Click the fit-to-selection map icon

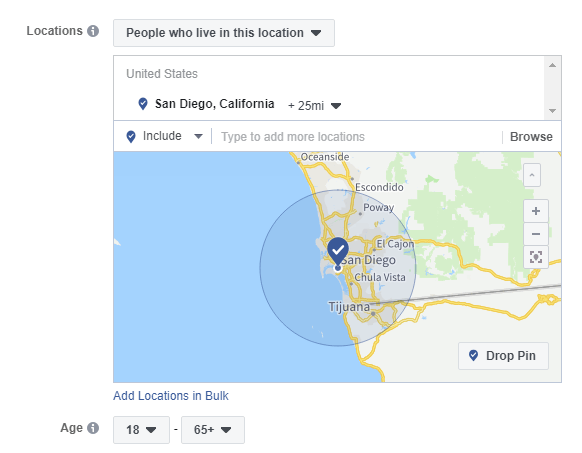[536, 257]
